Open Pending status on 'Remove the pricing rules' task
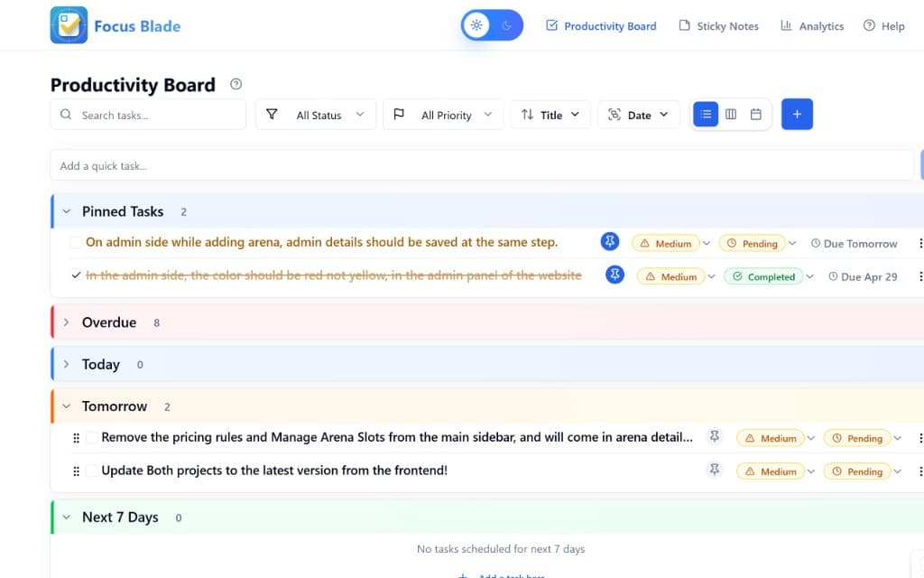 coord(863,438)
